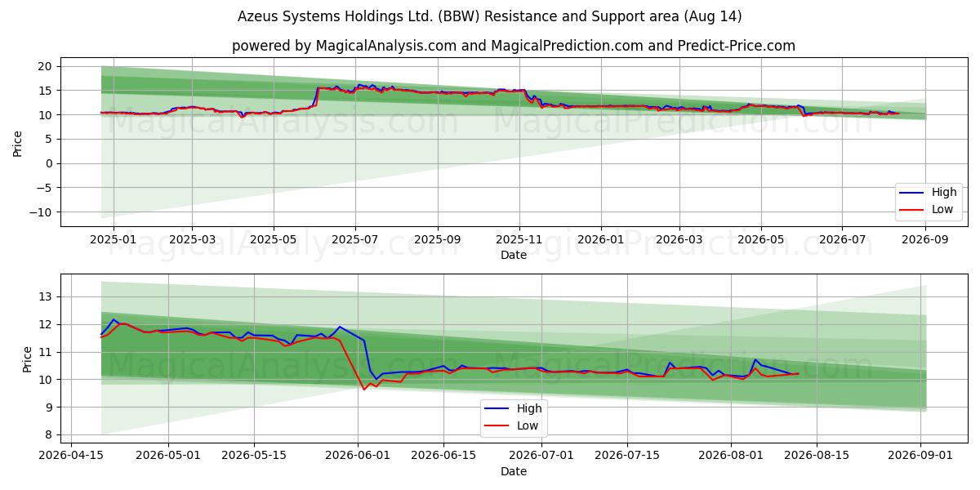Viewport: 980px width, 490px height.
Task: Click the '20' y-axis tick in top chart
Action: pyautogui.click(x=45, y=66)
